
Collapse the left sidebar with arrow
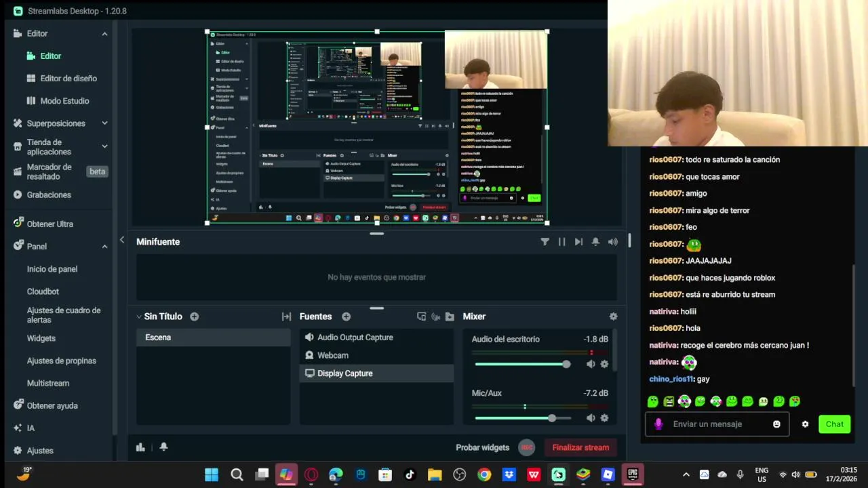tap(122, 239)
